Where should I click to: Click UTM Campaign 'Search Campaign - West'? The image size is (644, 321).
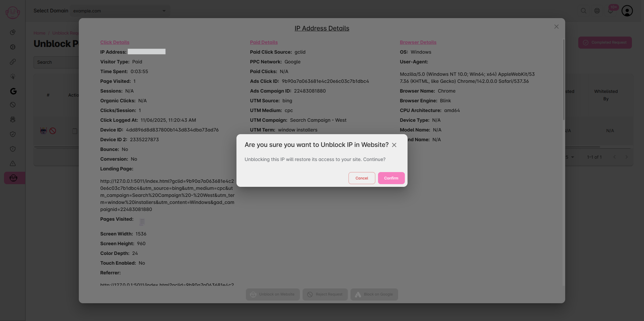click(318, 120)
